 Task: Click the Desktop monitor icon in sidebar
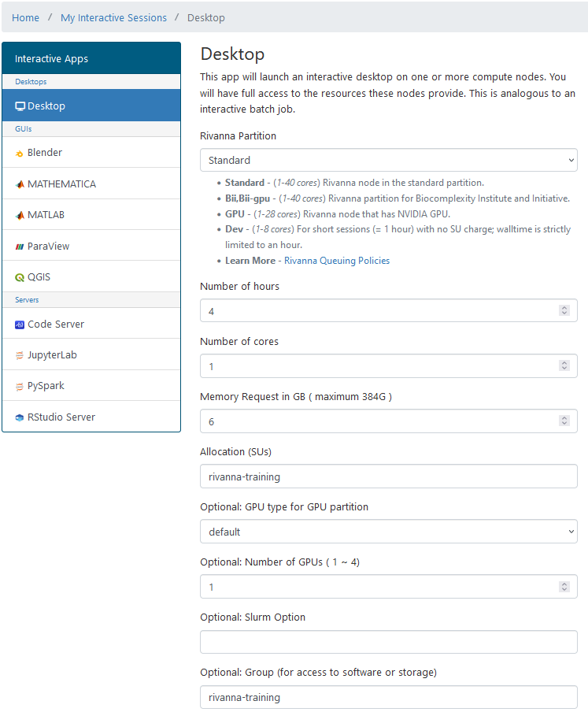coord(20,106)
